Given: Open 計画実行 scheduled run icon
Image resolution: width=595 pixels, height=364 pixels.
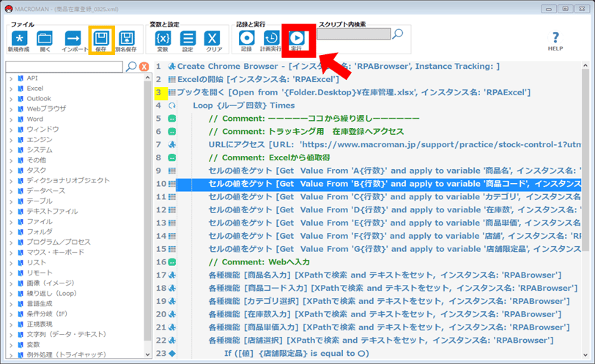Looking at the screenshot, I should coord(271,38).
